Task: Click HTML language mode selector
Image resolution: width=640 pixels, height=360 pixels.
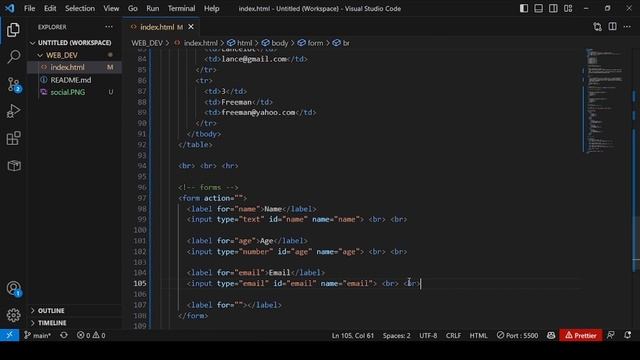Action: tap(478, 335)
